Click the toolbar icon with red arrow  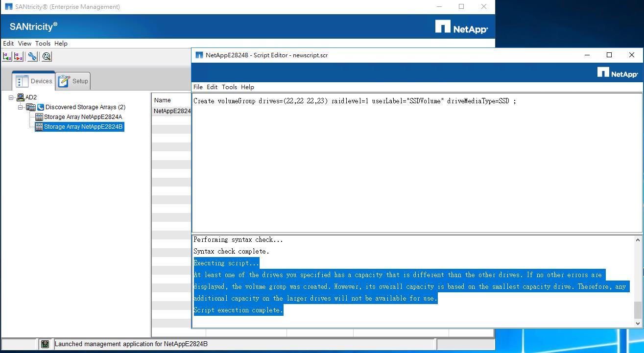click(x=19, y=57)
